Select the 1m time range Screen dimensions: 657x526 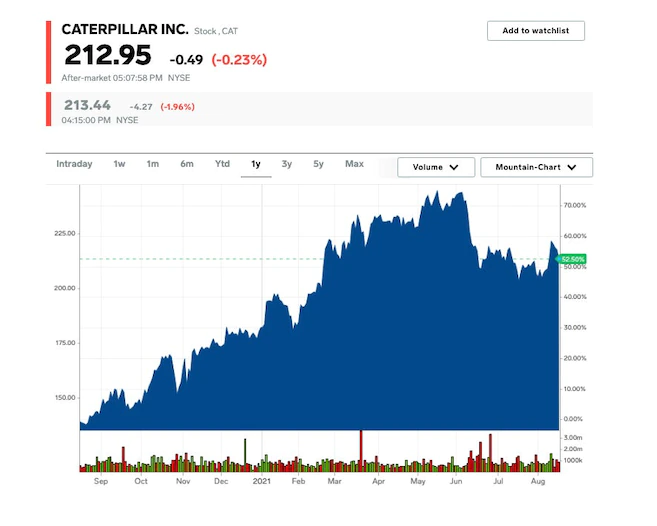click(153, 164)
